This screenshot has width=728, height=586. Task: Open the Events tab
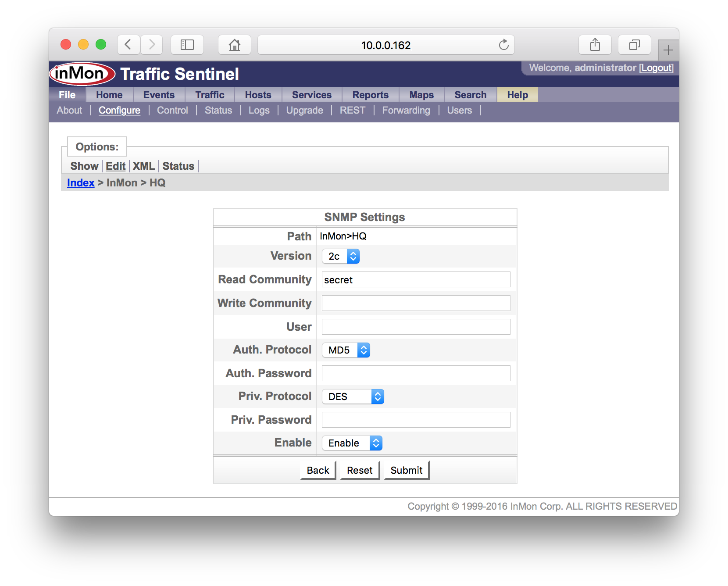pos(159,95)
